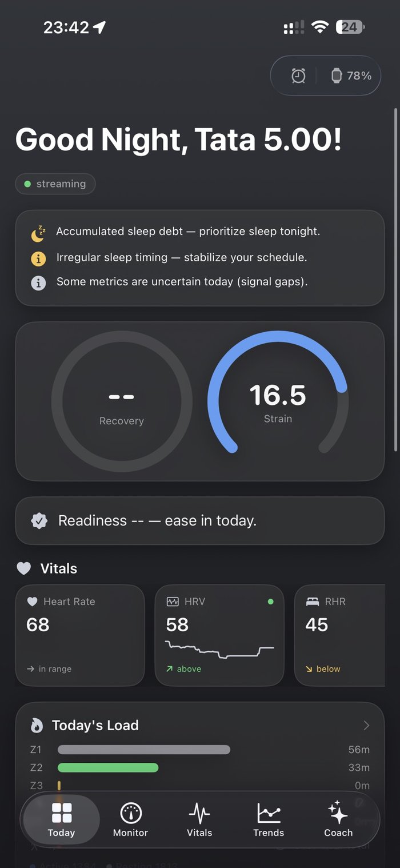
Task: Open the HRV 58 card
Action: click(219, 635)
